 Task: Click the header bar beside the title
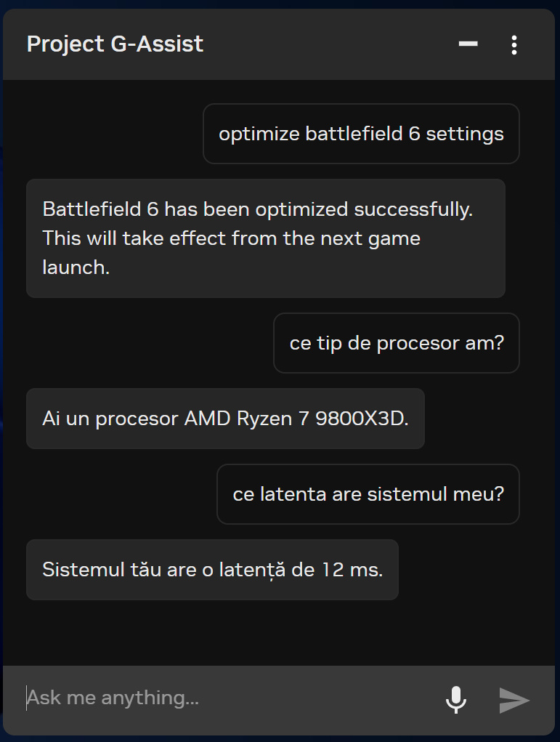click(x=327, y=44)
